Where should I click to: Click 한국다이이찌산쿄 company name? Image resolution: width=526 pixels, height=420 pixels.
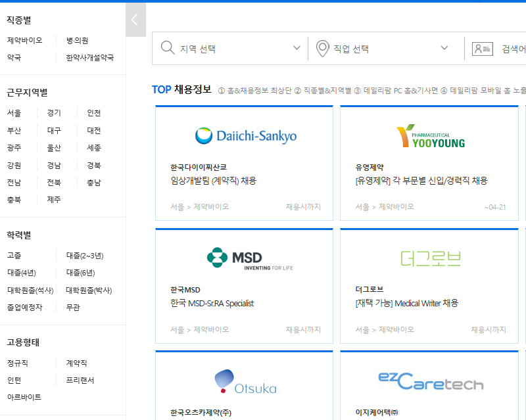[199, 168]
